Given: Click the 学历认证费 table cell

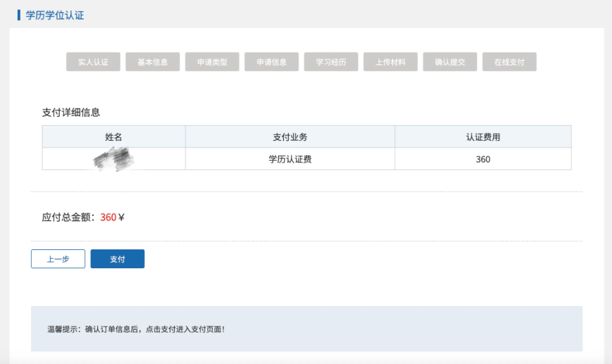Looking at the screenshot, I should [290, 159].
